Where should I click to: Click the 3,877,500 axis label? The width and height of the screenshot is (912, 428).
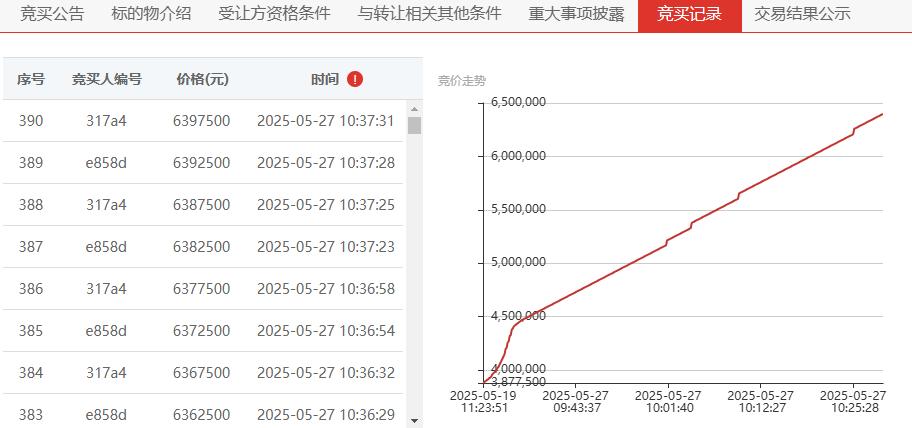(x=518, y=382)
